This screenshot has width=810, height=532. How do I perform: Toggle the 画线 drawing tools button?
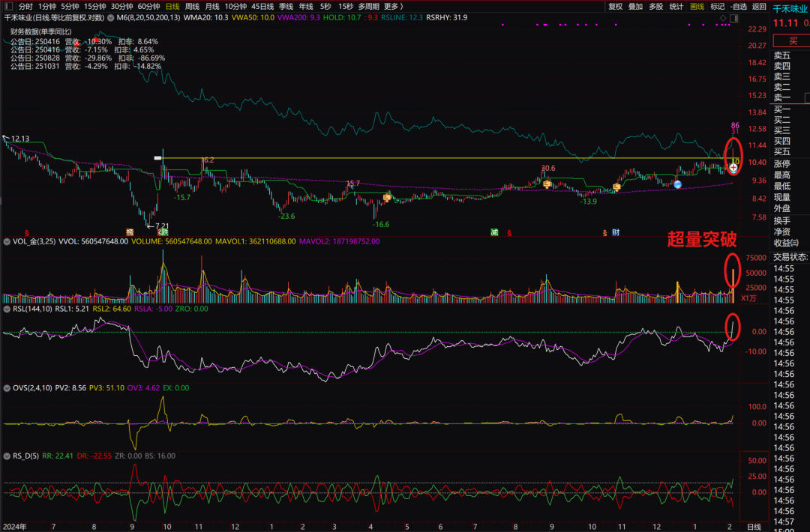(697, 6)
